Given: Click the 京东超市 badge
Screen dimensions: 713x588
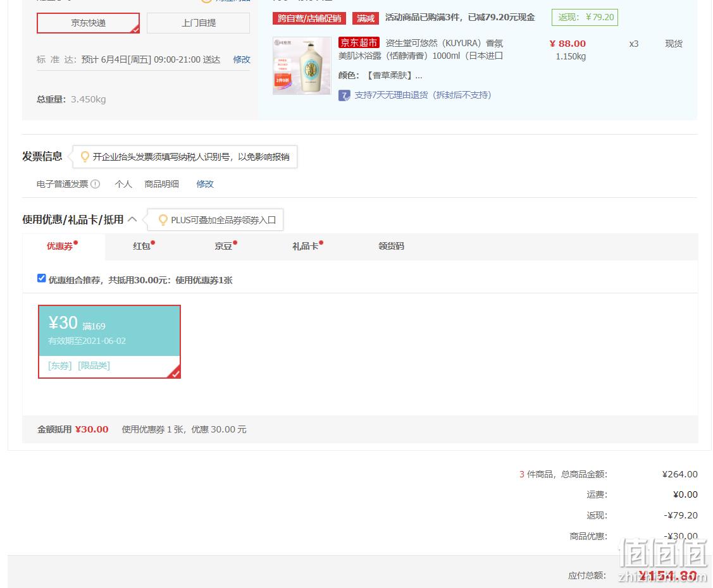Looking at the screenshot, I should 359,43.
